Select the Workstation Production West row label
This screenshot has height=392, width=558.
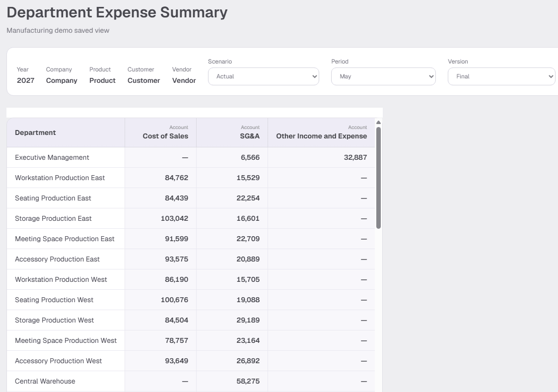[61, 279]
